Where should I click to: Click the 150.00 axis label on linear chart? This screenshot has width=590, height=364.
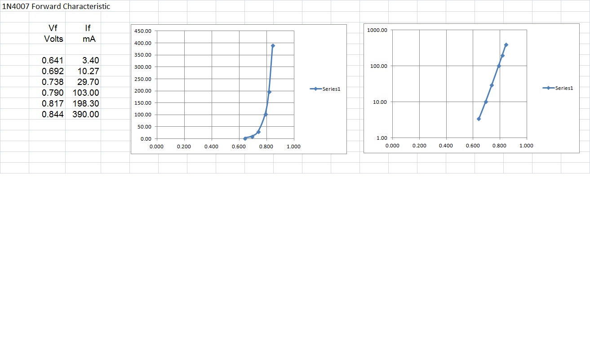143,103
